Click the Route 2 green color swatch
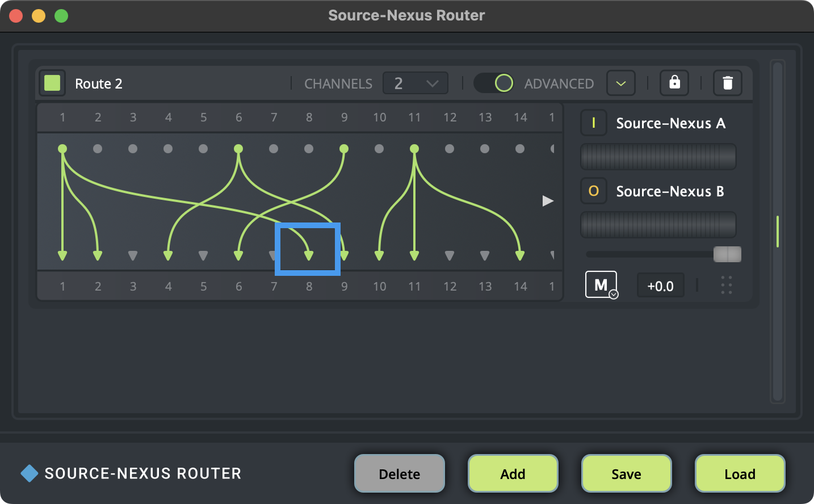 tap(52, 83)
